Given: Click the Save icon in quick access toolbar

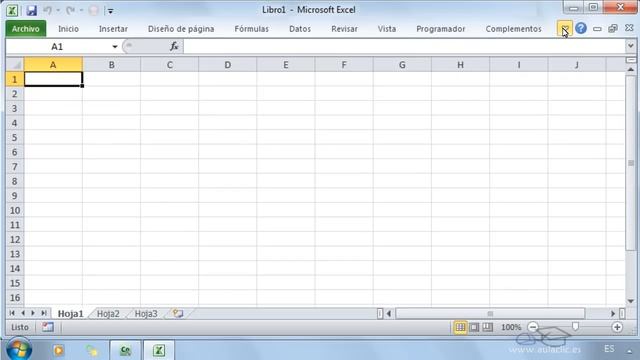Looking at the screenshot, I should [x=31, y=10].
